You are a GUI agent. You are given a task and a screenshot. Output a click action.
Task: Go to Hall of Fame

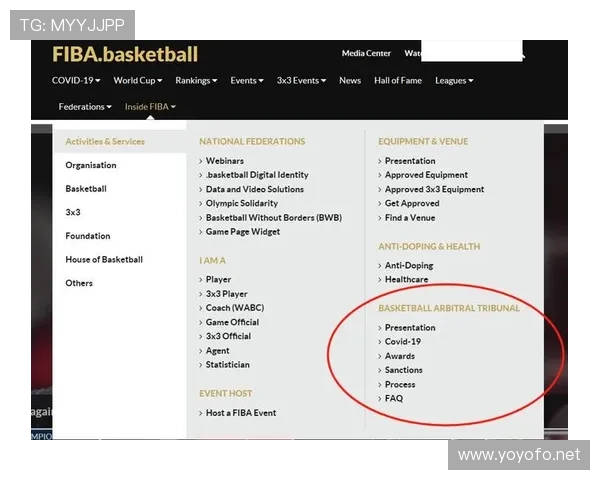click(398, 80)
